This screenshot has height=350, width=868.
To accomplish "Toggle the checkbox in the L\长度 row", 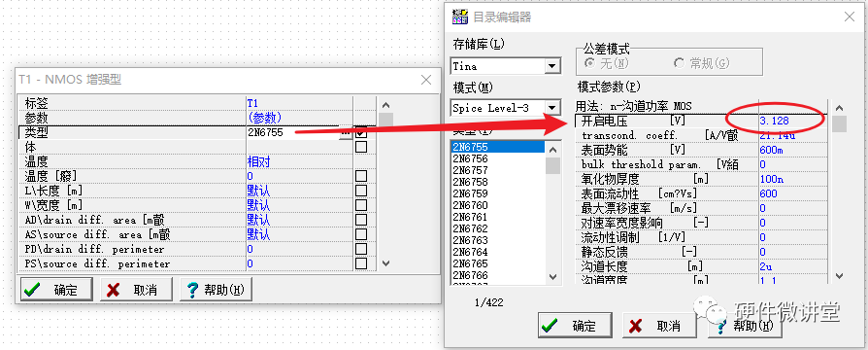I will click(361, 191).
